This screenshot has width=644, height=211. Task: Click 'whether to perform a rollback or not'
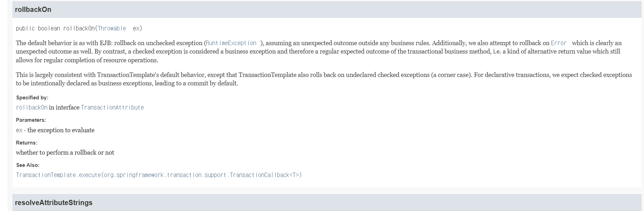tap(65, 153)
